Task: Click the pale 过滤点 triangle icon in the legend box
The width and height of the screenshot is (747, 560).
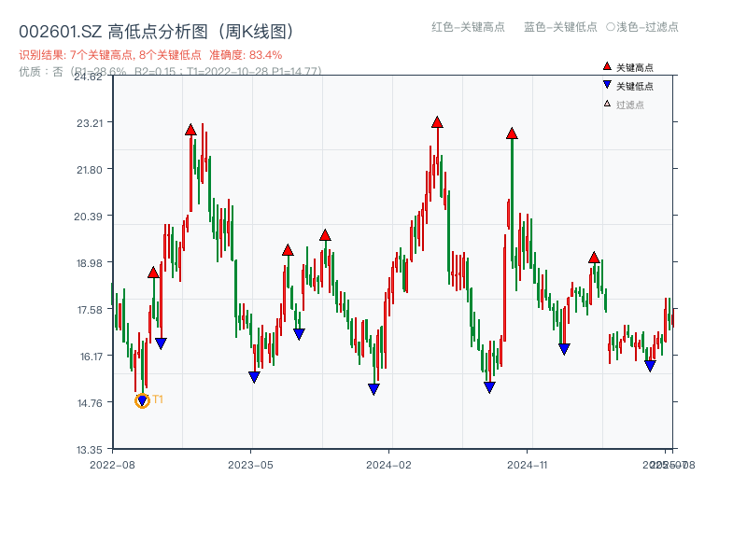Action: click(605, 103)
